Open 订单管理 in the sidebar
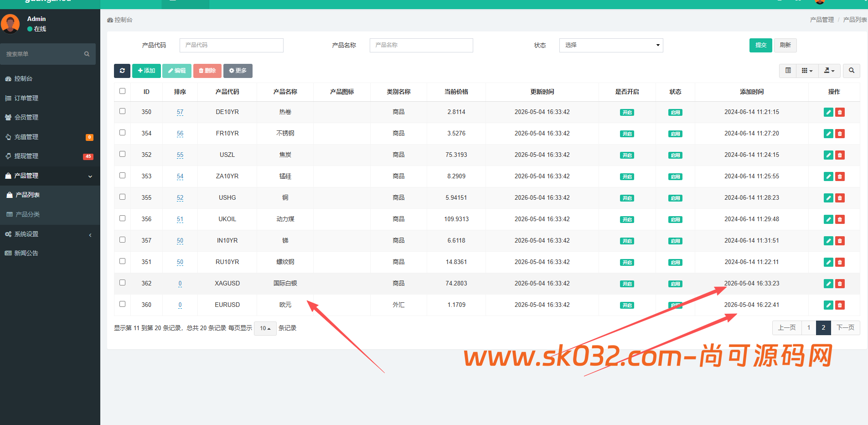 pos(50,98)
